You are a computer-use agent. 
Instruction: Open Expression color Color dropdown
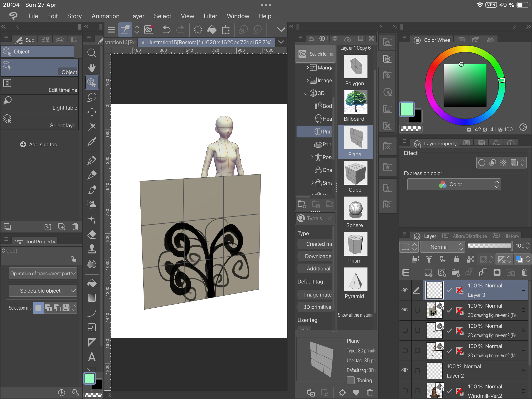click(x=454, y=184)
